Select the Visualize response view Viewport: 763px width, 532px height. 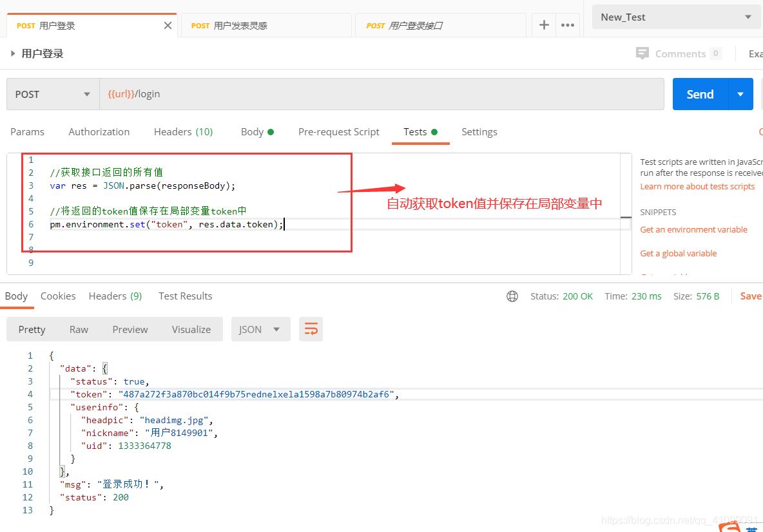coord(191,329)
